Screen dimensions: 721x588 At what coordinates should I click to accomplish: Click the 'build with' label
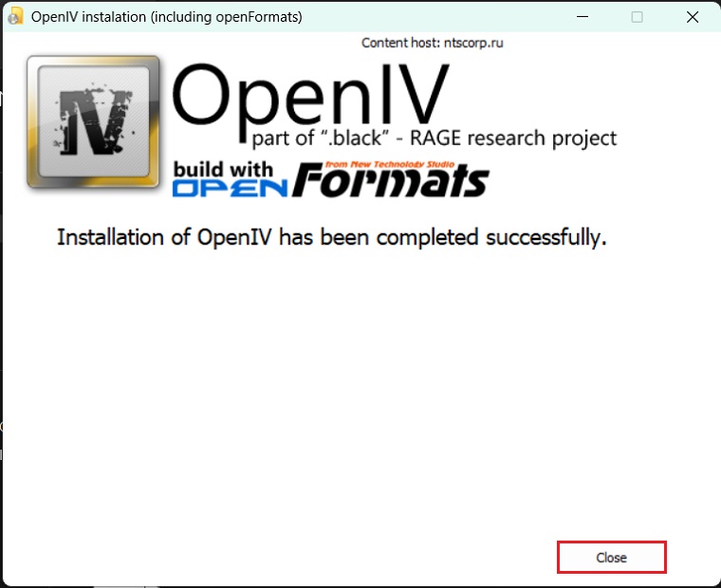[223, 169]
